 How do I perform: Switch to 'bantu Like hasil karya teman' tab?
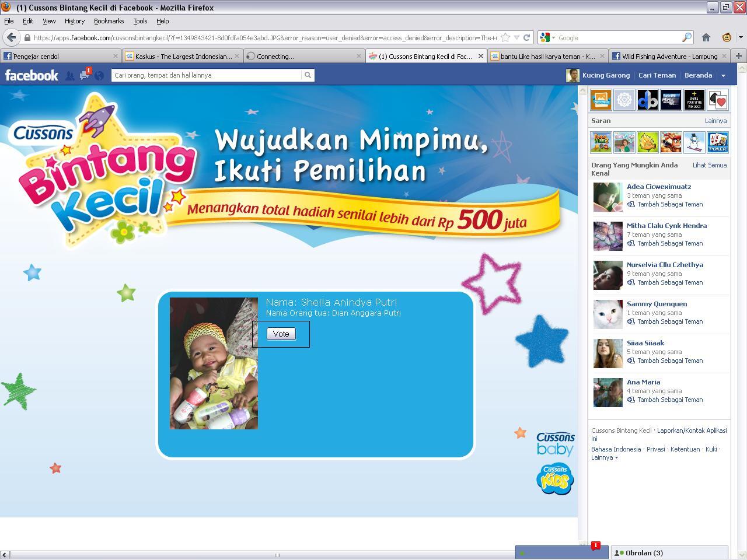click(548, 57)
